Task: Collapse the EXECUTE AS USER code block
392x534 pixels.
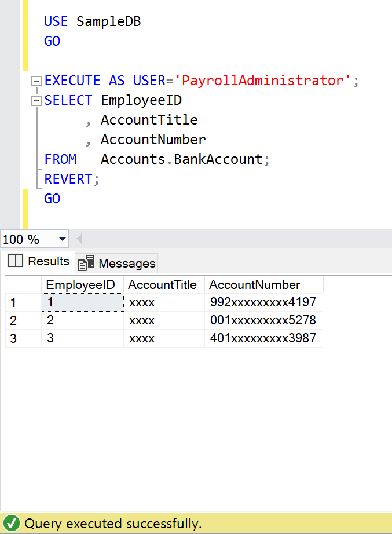Action: click(36, 81)
